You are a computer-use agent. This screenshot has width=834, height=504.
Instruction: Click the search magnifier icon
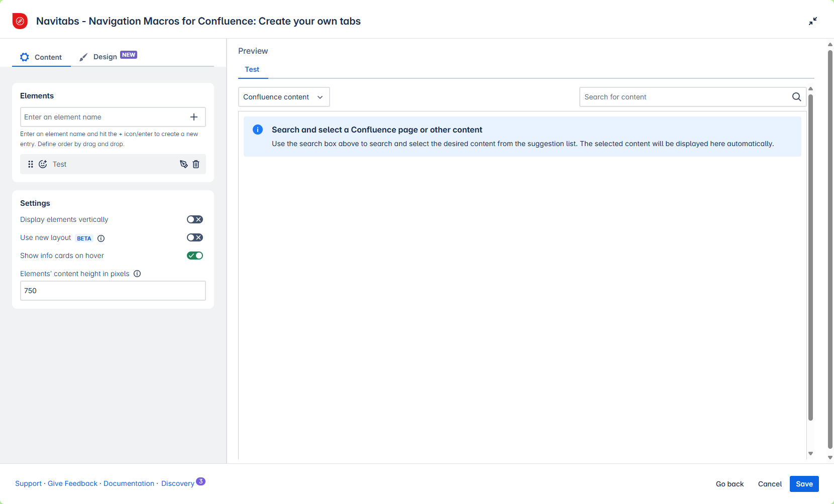796,97
